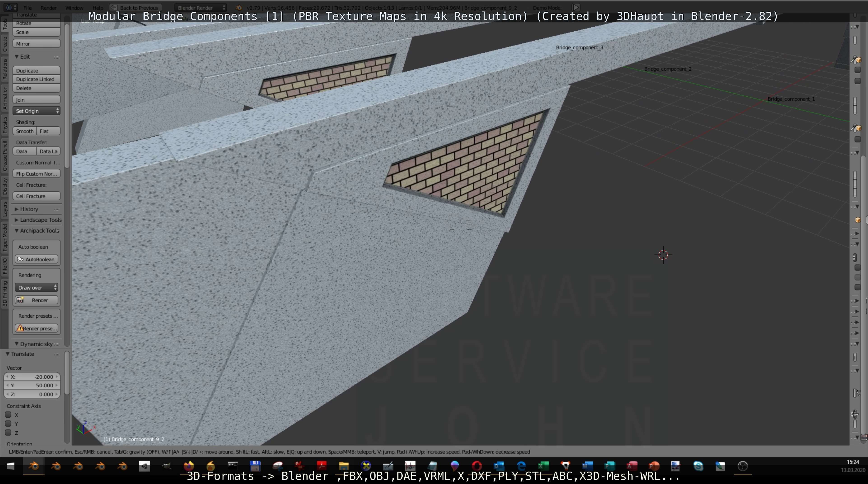Open Microsoft Edge from the taskbar
868x484 pixels.
pos(521,466)
